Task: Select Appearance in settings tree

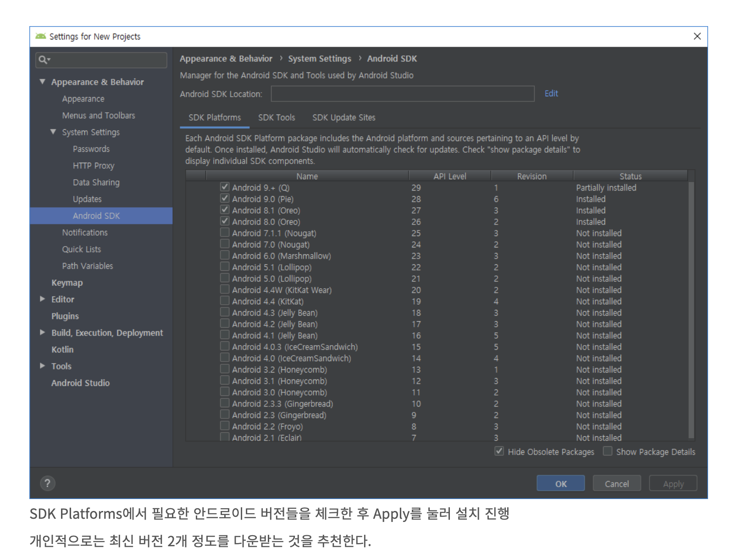Action: pyautogui.click(x=83, y=99)
